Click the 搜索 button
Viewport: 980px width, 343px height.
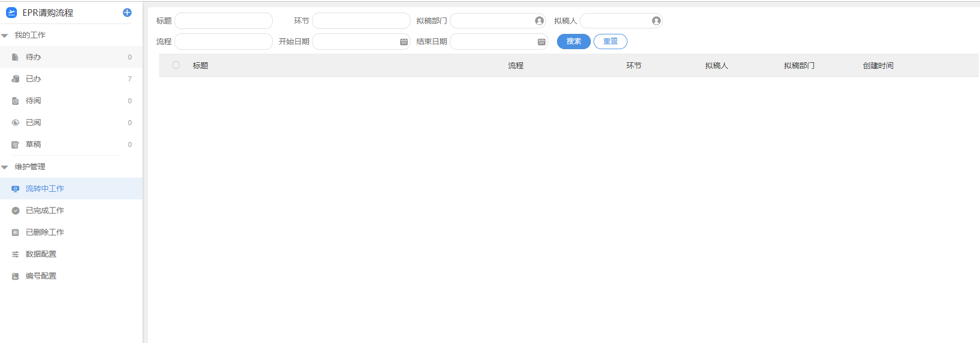573,42
